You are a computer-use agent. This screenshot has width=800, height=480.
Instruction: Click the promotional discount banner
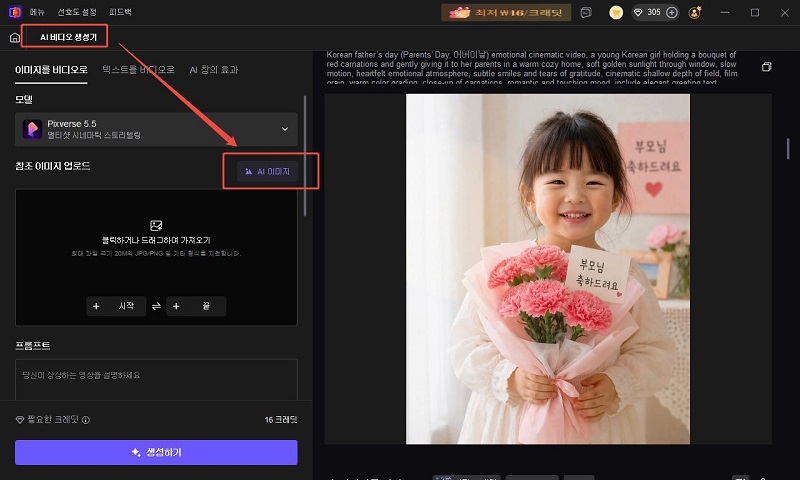coord(506,13)
